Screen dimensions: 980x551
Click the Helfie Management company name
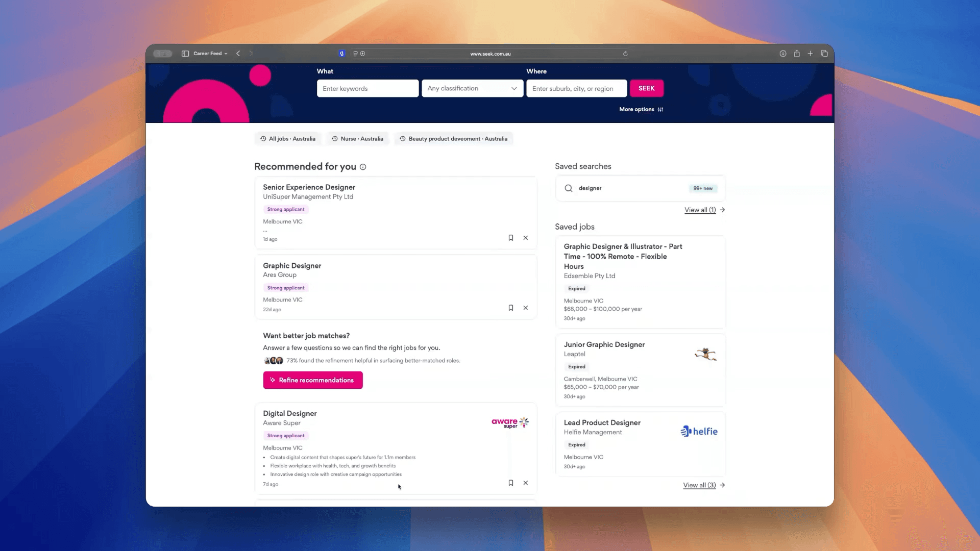tap(593, 432)
